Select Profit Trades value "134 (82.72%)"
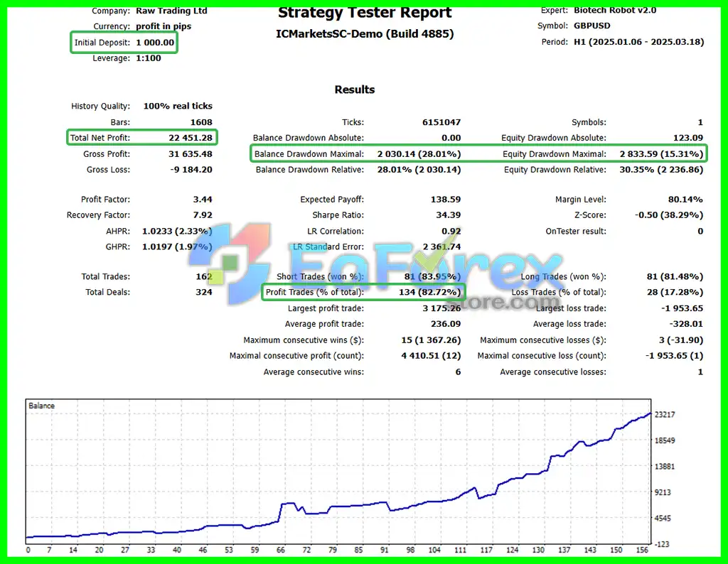This screenshot has height=564, width=728. point(430,292)
